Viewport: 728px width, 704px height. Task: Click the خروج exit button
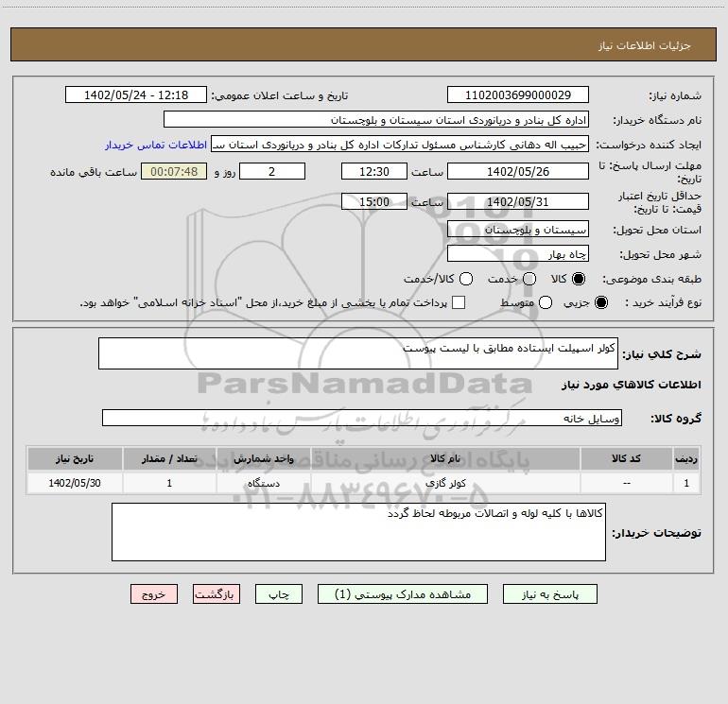click(154, 594)
